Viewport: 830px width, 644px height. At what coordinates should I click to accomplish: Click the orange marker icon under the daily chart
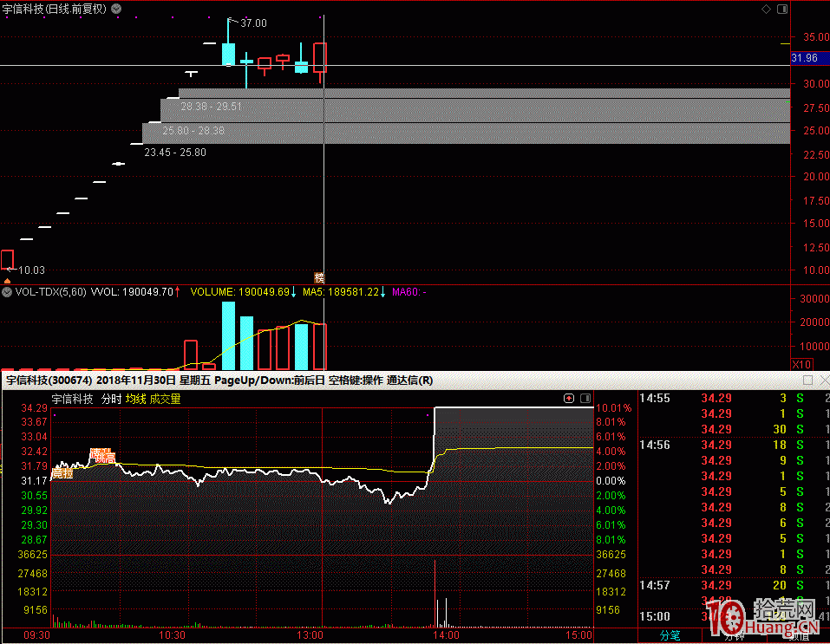click(x=318, y=277)
